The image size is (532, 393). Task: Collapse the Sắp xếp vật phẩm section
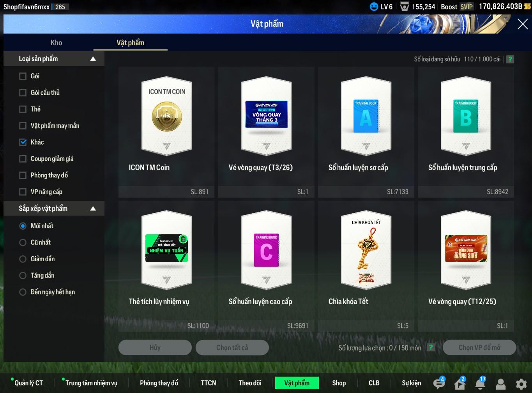(x=93, y=209)
